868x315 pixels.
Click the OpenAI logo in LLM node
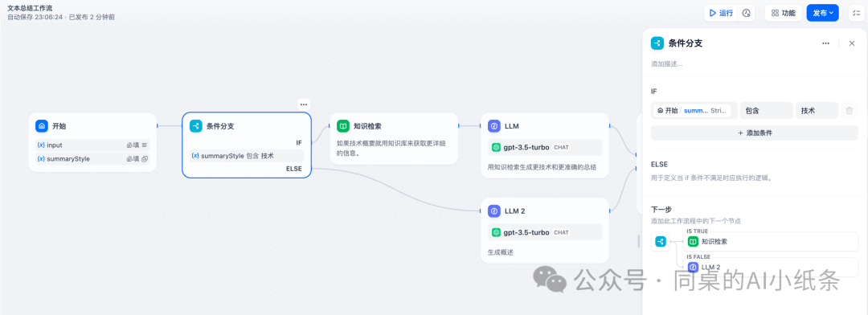point(497,147)
